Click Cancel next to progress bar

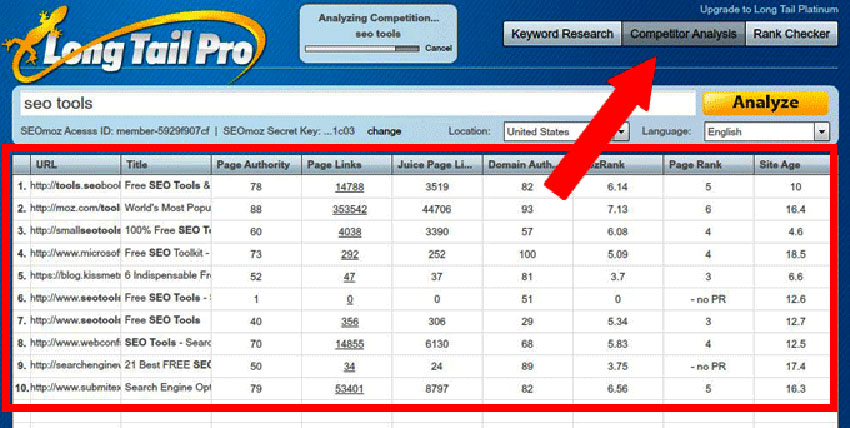point(438,48)
